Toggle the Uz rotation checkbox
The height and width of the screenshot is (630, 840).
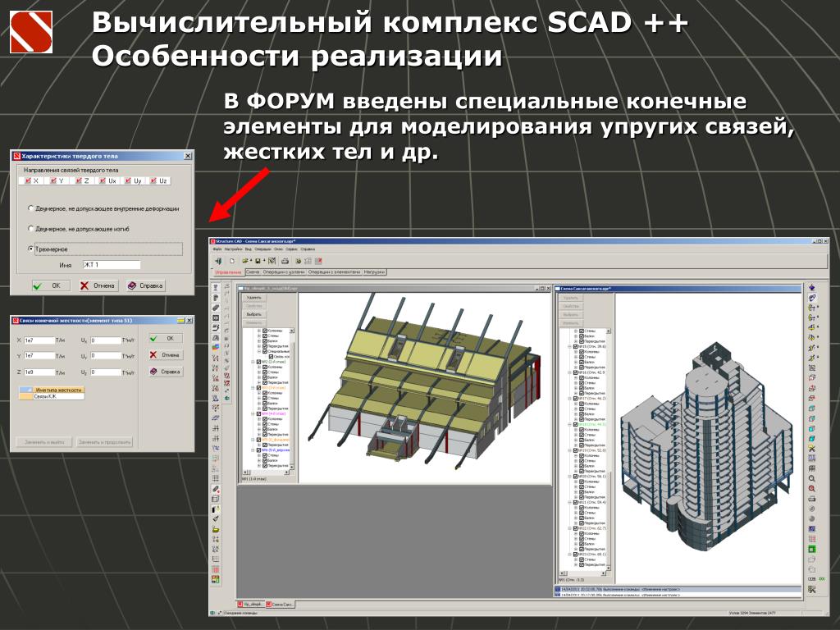pyautogui.click(x=153, y=180)
